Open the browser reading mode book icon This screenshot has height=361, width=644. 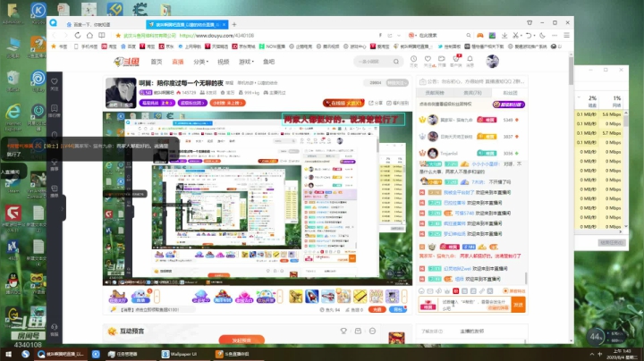pos(102,35)
